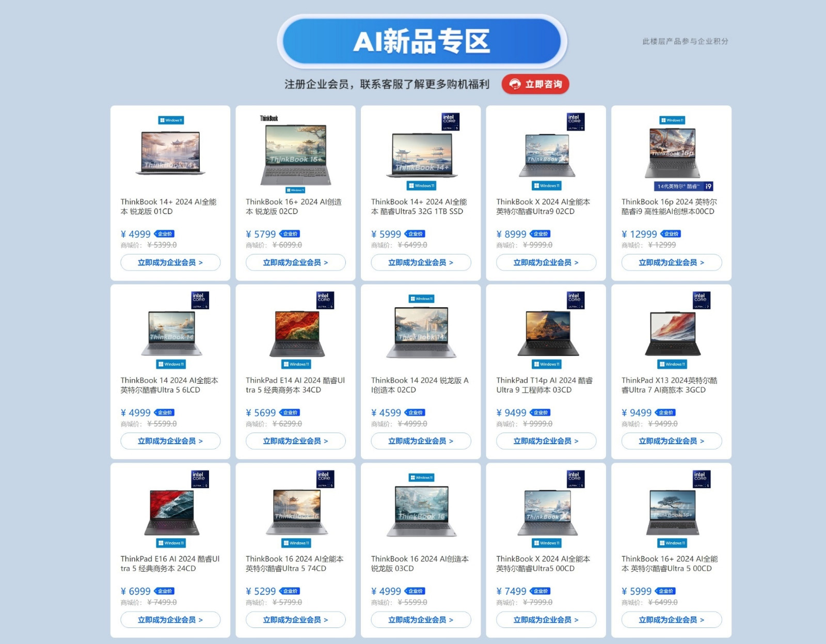Click Intel Core Ultra 9 badge on ThinkBook X 02CD
826x644 pixels.
576,122
